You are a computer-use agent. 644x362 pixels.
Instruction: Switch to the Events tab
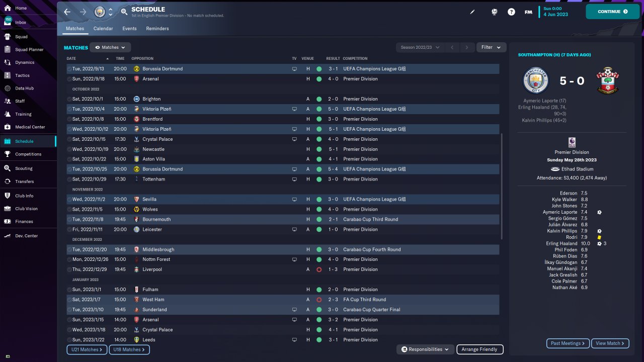(x=129, y=29)
